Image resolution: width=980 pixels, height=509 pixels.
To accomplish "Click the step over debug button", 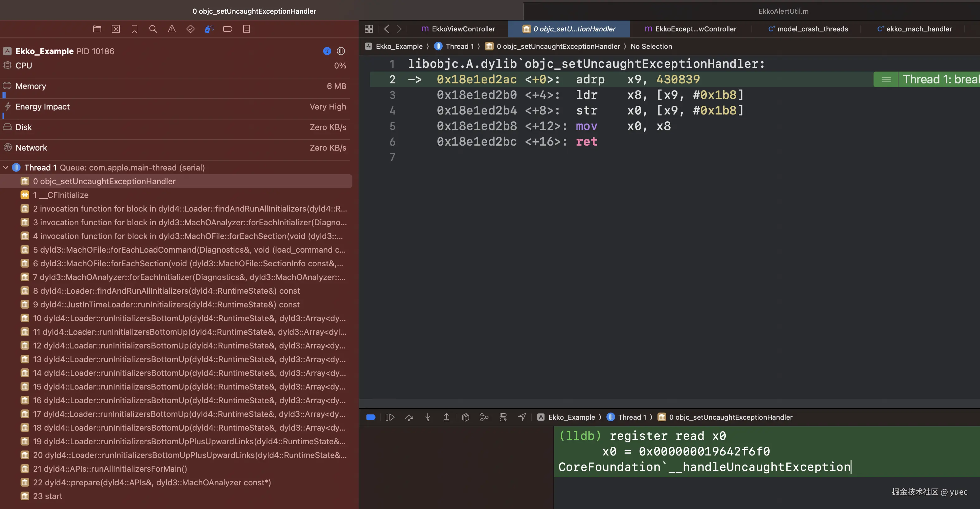I will tap(409, 418).
